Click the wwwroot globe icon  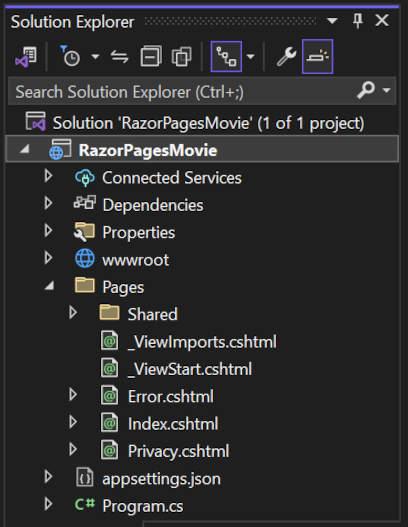click(85, 258)
